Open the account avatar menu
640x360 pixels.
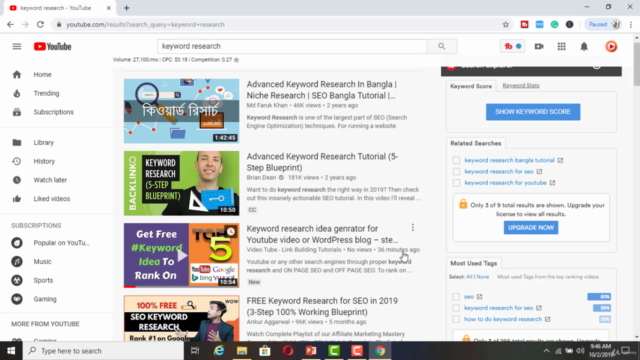(x=611, y=47)
